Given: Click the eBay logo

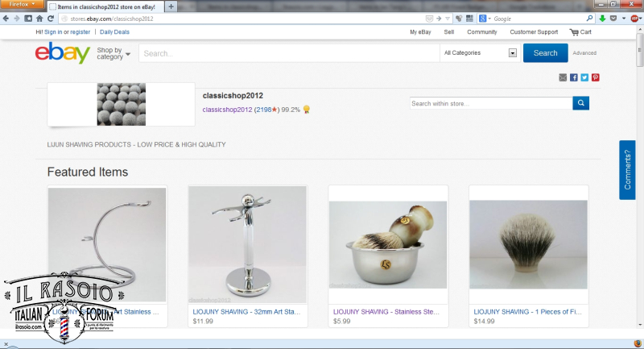Looking at the screenshot, I should (63, 52).
